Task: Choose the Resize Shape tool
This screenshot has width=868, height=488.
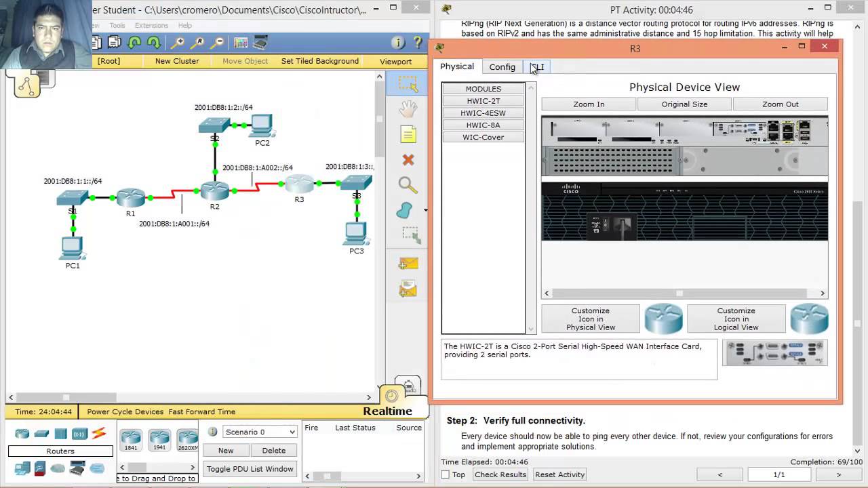Action: 410,235
